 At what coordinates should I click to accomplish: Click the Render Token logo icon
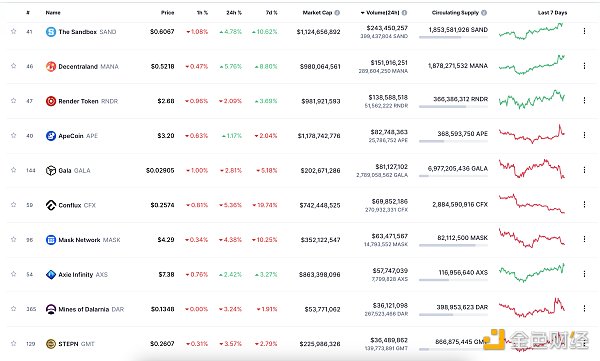coord(51,101)
